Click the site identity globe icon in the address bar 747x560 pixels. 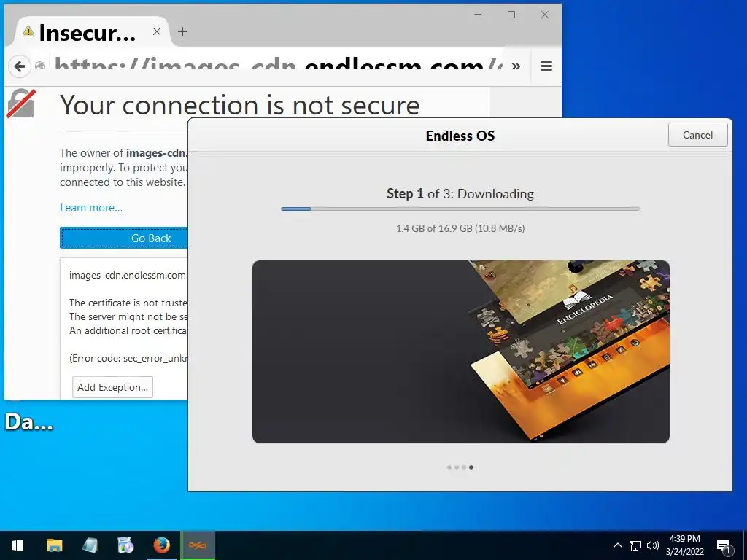[x=41, y=66]
